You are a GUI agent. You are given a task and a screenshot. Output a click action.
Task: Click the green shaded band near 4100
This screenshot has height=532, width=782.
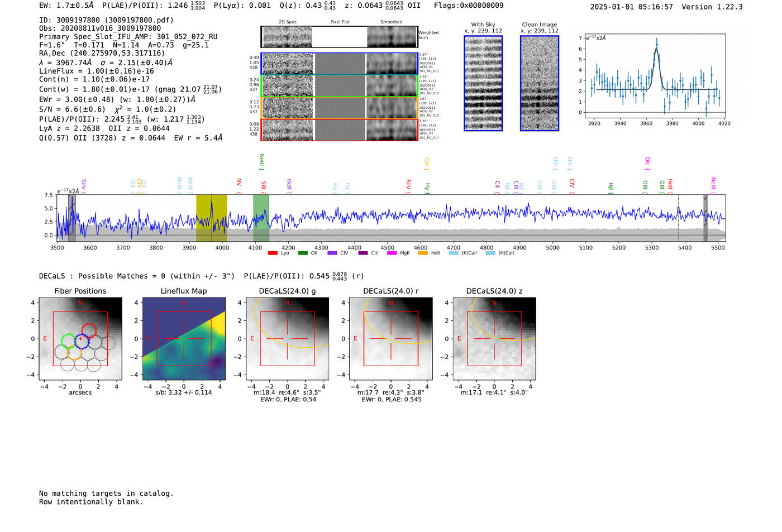click(261, 218)
